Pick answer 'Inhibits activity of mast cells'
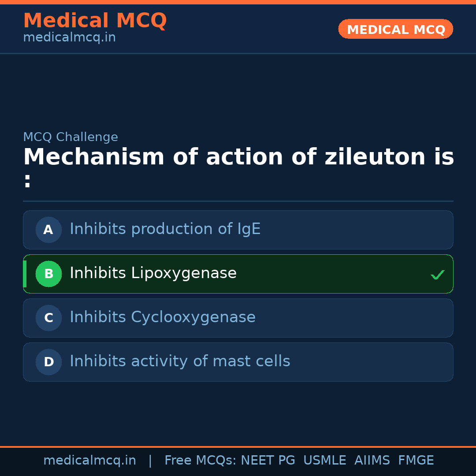Image resolution: width=476 pixels, height=476 pixels. [x=180, y=361]
